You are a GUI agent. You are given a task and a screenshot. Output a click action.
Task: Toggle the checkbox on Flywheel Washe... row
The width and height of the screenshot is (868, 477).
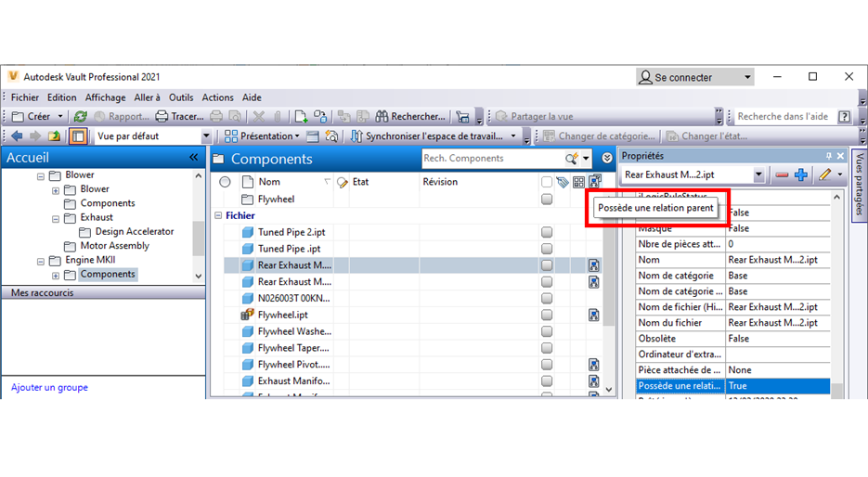(547, 331)
